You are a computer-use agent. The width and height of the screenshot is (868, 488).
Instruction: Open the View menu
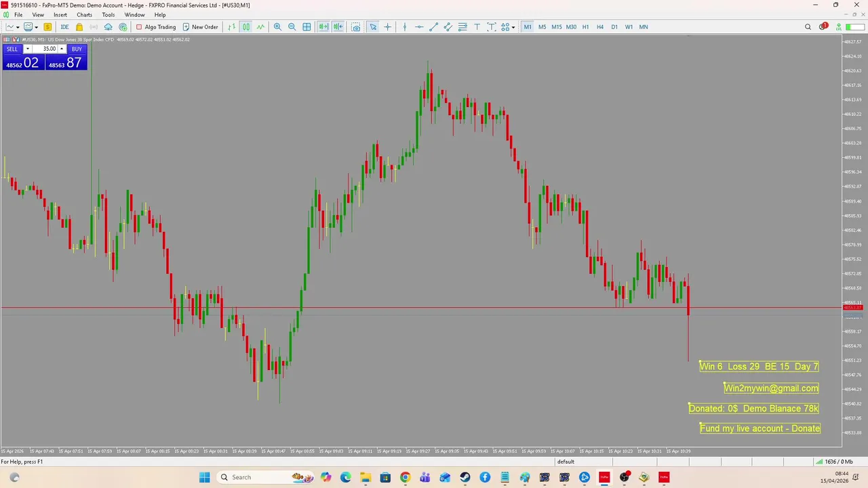point(38,15)
